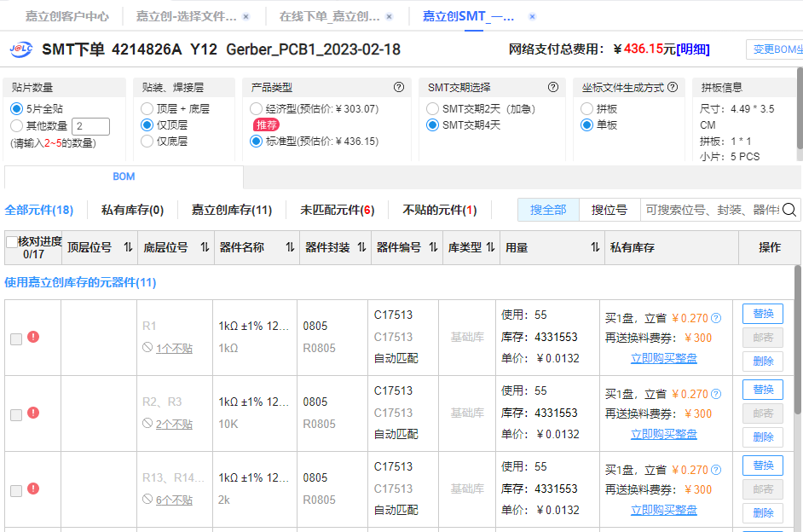Sort by 器件编号 column
The width and height of the screenshot is (803, 532).
(433, 247)
